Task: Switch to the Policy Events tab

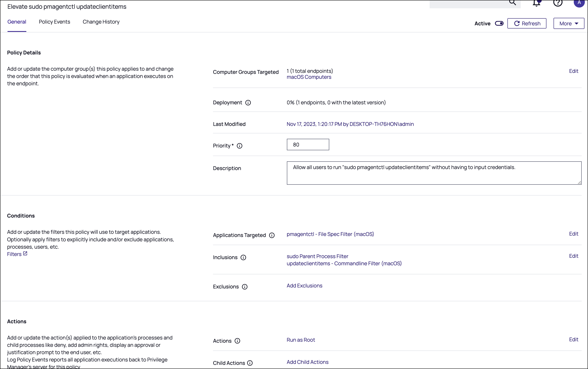Action: pos(54,22)
